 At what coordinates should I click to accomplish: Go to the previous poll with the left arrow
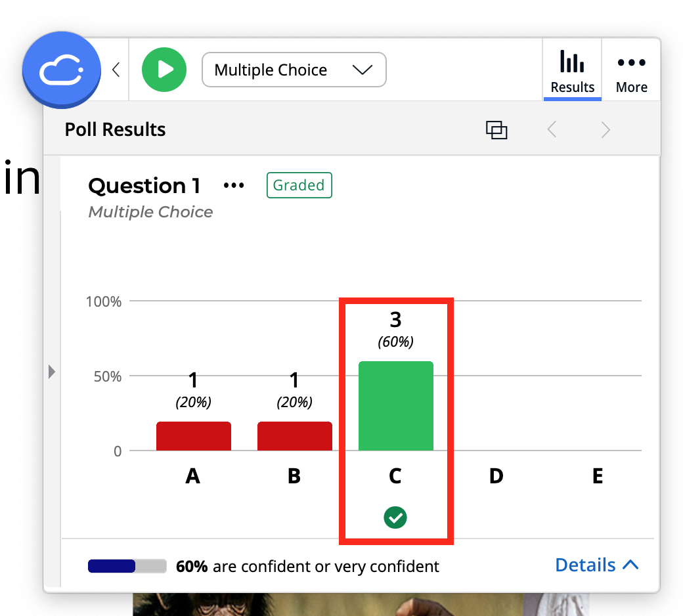tap(552, 129)
